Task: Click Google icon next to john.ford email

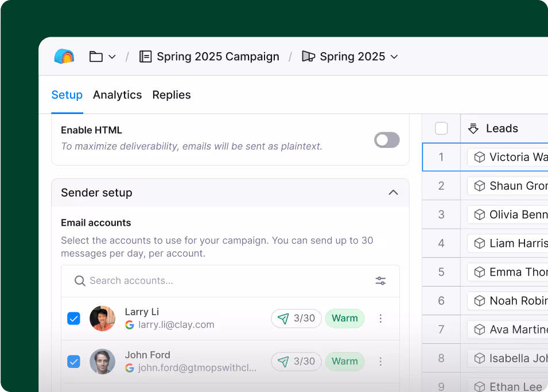Action: [x=130, y=368]
